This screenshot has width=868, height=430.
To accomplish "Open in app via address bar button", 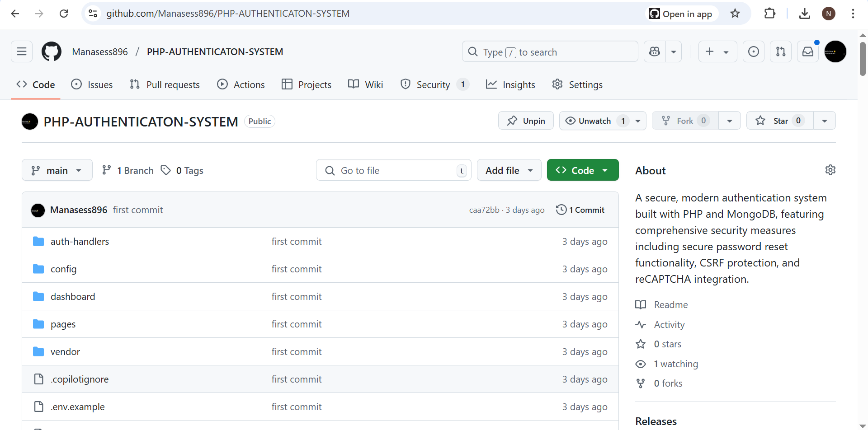I will pos(681,14).
